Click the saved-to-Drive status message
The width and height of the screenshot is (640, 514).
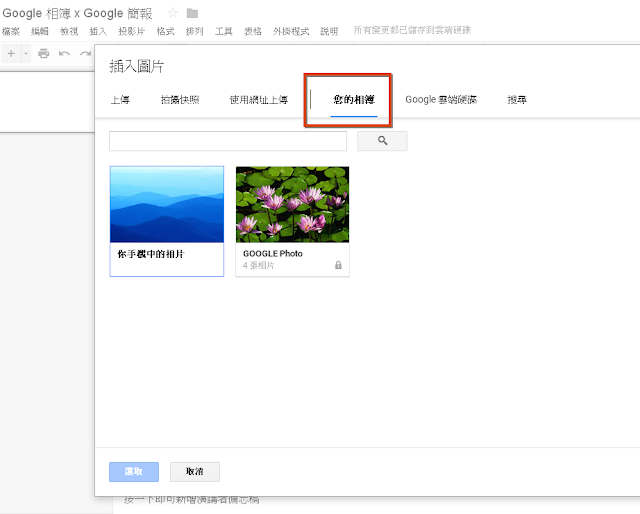pos(412,30)
